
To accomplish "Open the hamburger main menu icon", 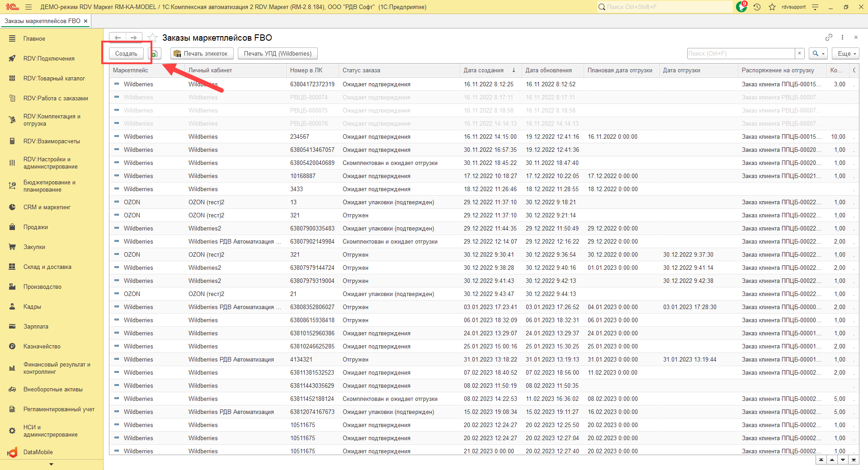I will pyautogui.click(x=28, y=7).
